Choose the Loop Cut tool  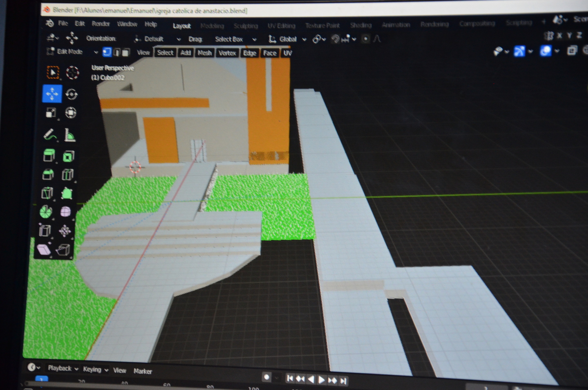68,175
